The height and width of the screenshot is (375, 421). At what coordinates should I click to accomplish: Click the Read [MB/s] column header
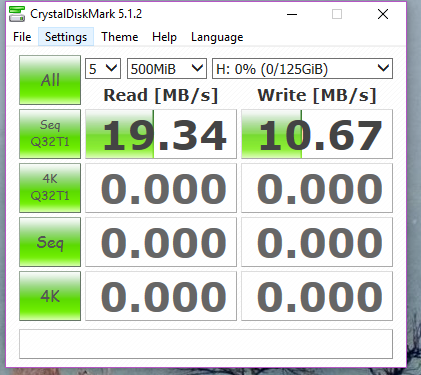click(161, 95)
